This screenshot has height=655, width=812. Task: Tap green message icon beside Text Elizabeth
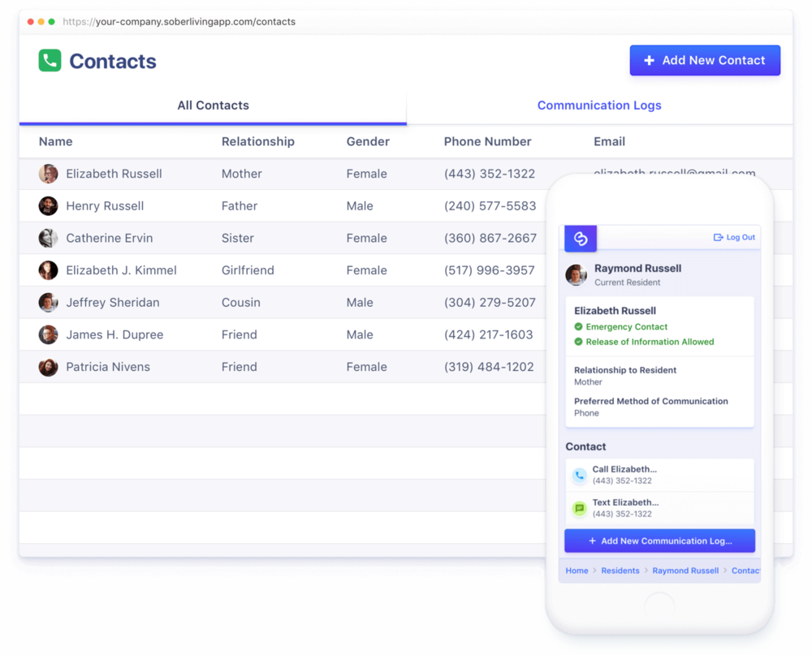580,508
